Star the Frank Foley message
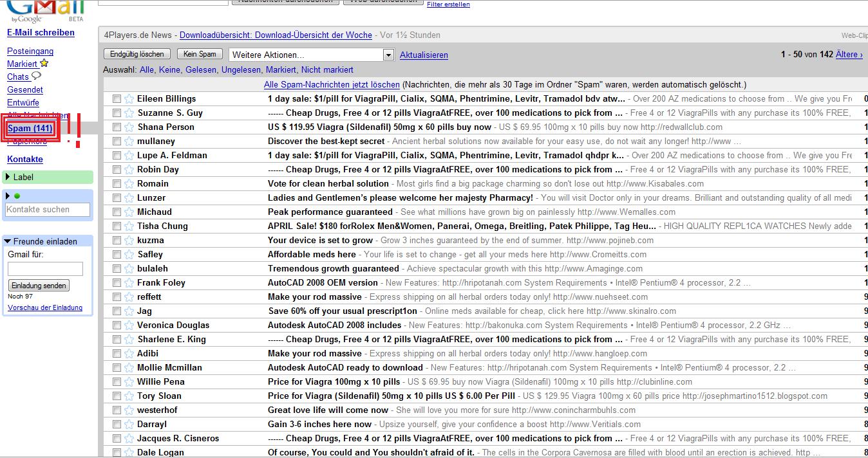The height and width of the screenshot is (458, 868). click(x=129, y=283)
